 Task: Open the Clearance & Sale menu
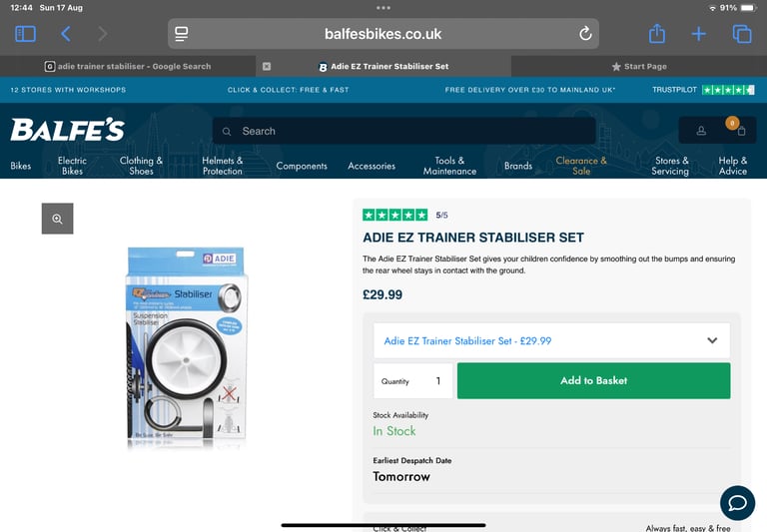coord(581,166)
